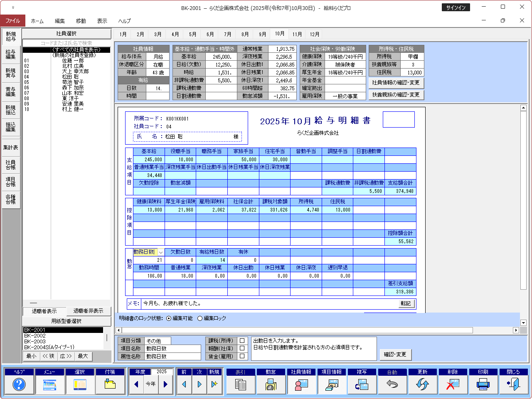
Task: Open the 勤務日数 dropdown in the attendance section
Action: [160, 251]
